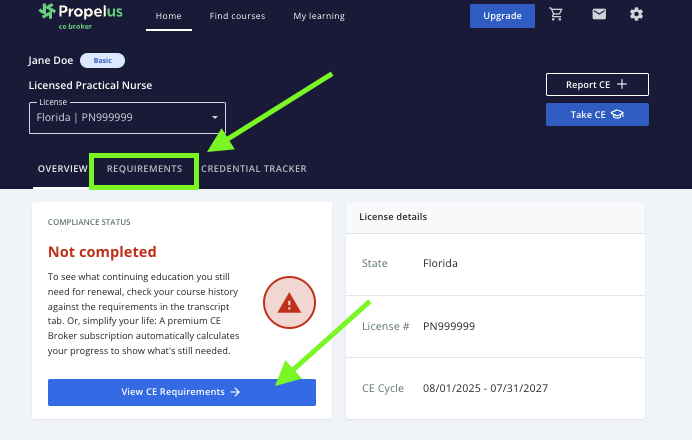Open the Florida | PN999999 license selector
This screenshot has width=692, height=440.
(120, 118)
